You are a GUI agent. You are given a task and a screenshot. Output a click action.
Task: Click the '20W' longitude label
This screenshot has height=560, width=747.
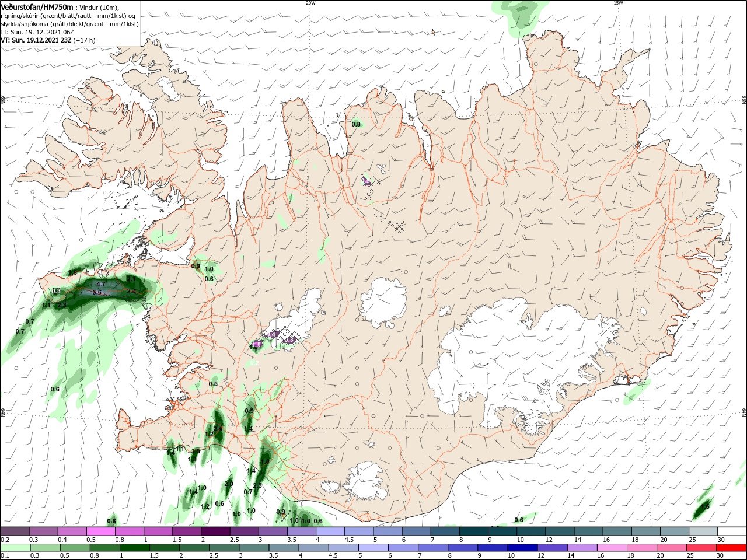tap(310, 3)
